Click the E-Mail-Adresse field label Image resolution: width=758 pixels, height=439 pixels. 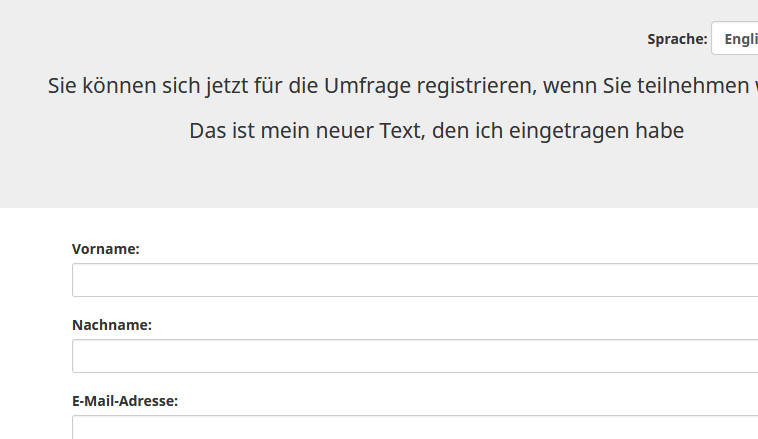click(x=125, y=401)
